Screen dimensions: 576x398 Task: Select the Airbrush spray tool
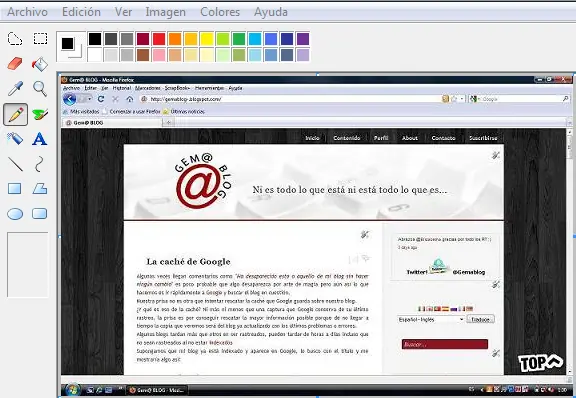[x=15, y=139]
